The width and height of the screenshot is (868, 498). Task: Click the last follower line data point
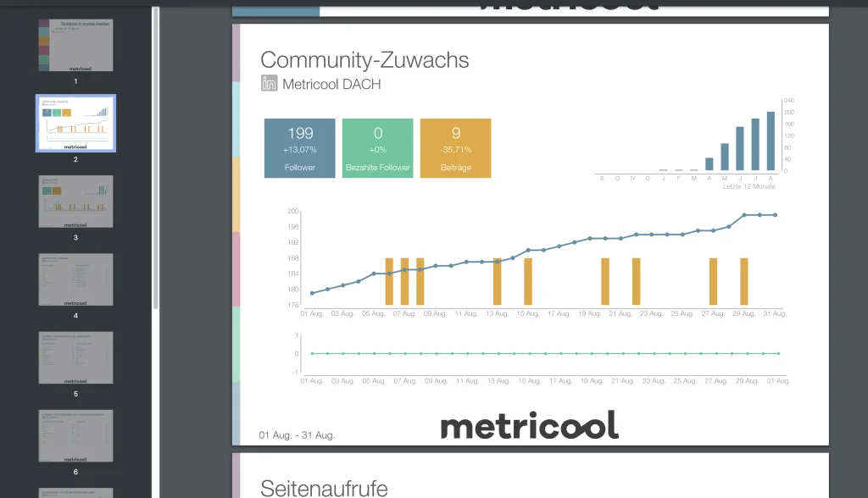[776, 215]
